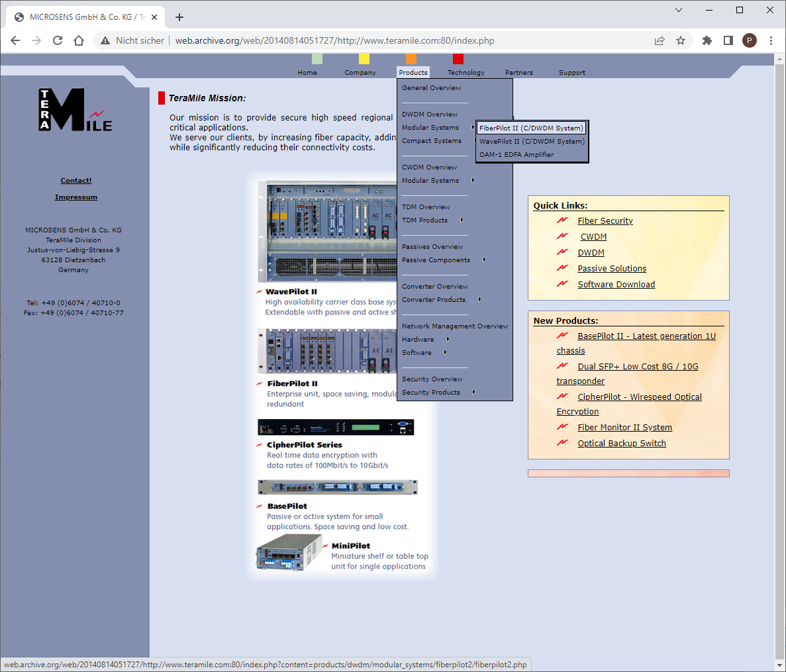Open the browser side panel icon
Image resolution: width=786 pixels, height=672 pixels.
coord(728,40)
